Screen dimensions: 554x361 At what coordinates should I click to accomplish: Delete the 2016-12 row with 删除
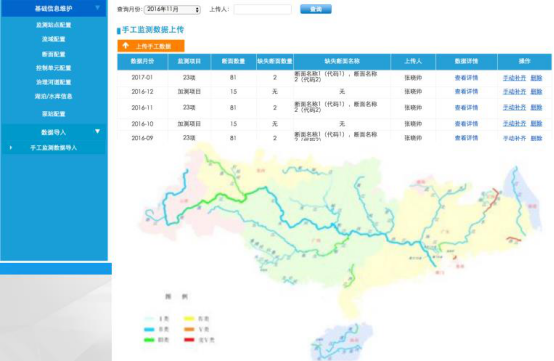[536, 92]
